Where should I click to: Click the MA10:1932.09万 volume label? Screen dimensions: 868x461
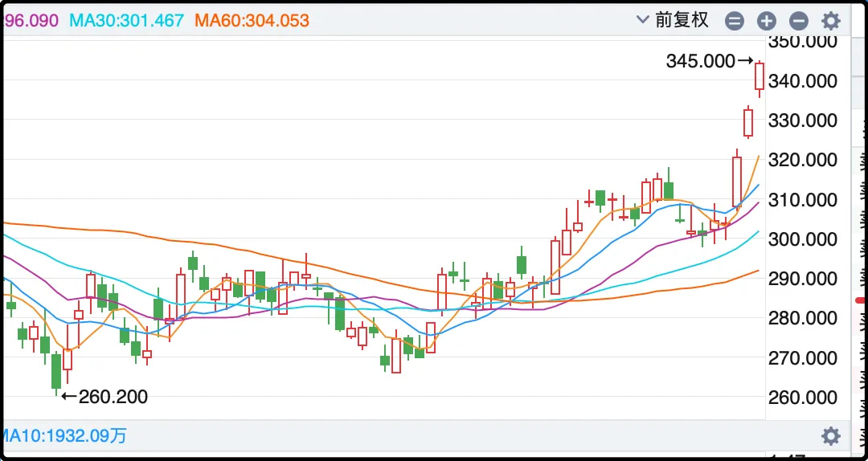(x=63, y=435)
